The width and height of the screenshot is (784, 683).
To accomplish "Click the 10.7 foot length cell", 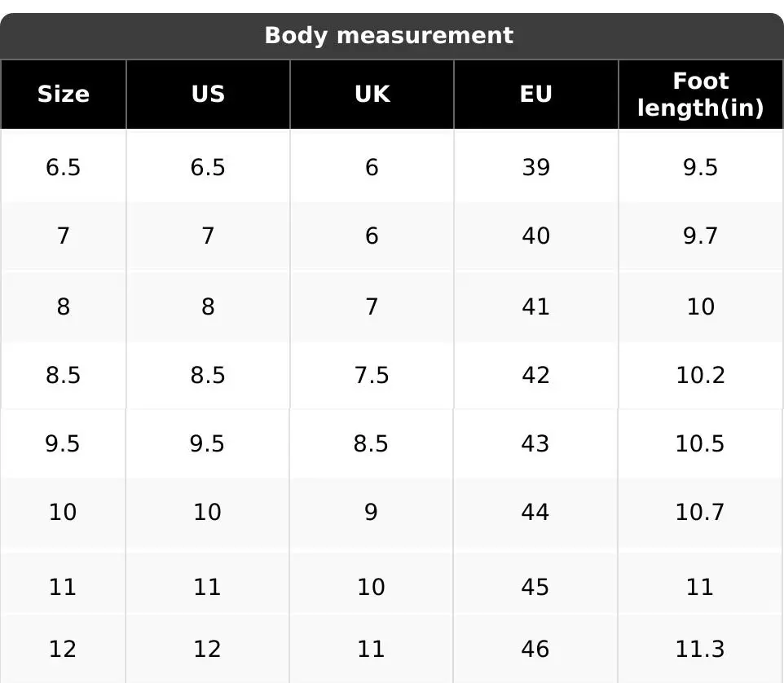I will pyautogui.click(x=700, y=513).
